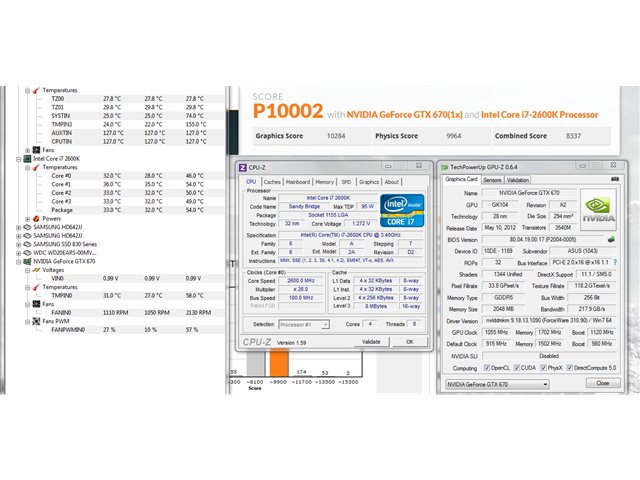Click the Intel Core i7 2600K chip icon
This screenshot has height=480, width=640.
(27, 159)
